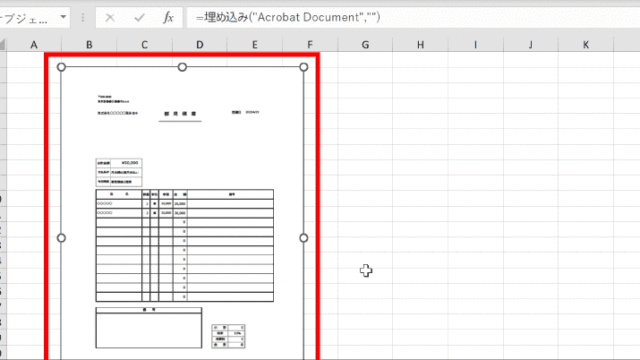Click the embedded Acrobat Document table area
The height and width of the screenshot is (360, 640).
184,245
